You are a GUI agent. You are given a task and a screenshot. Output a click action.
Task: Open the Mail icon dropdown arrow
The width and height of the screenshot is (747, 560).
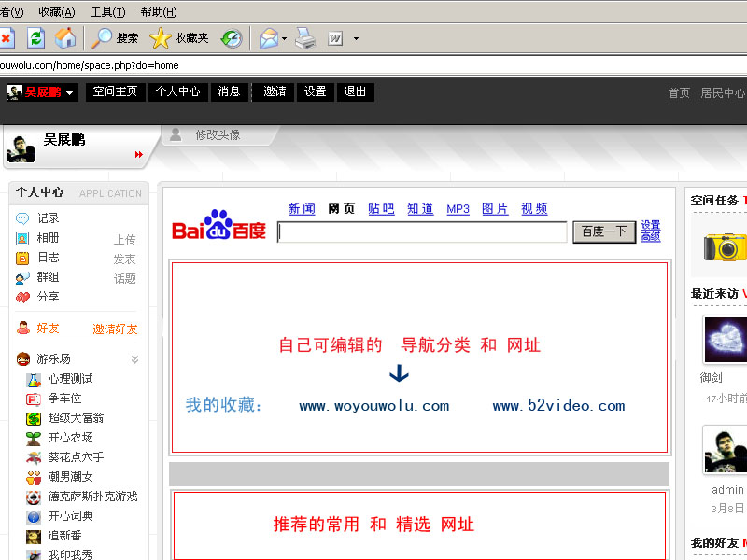[285, 38]
